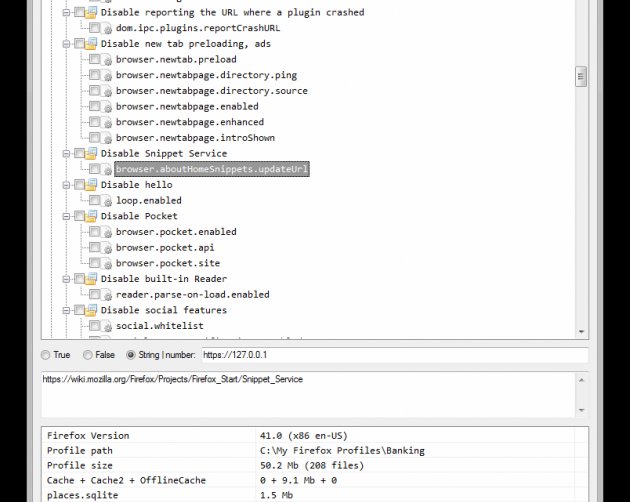Click folder icon of Disable built-in Reader group
630x502 pixels.
click(x=91, y=279)
